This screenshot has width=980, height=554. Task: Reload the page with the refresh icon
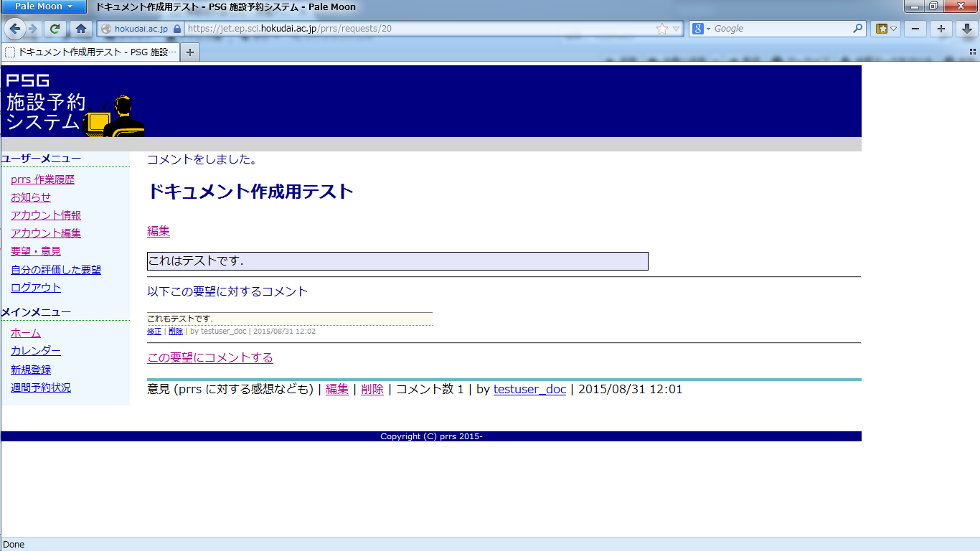tap(55, 29)
